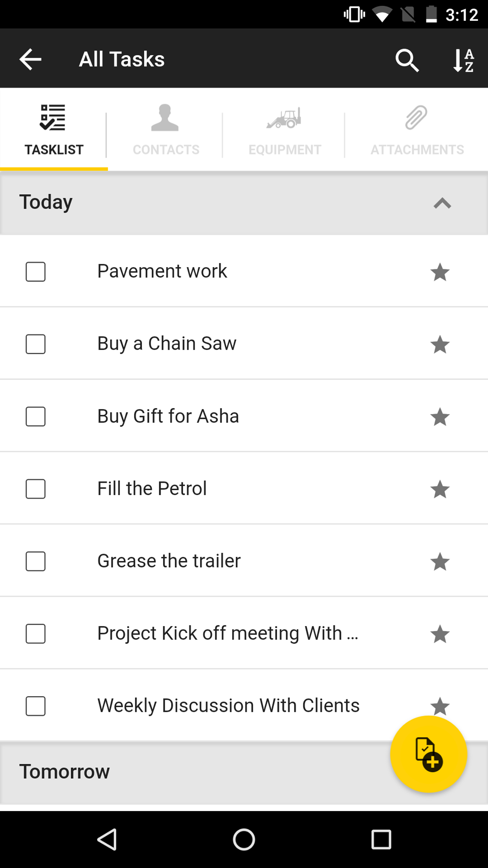Check the Pavement work checkbox
Image resolution: width=488 pixels, height=868 pixels.
pos(35,272)
